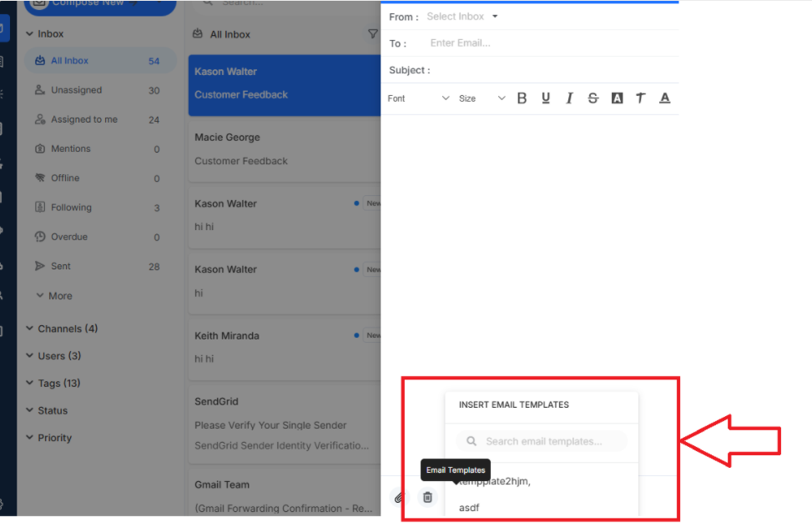Click Search email templates field
Viewport: 812px width, 532px height.
coord(541,441)
